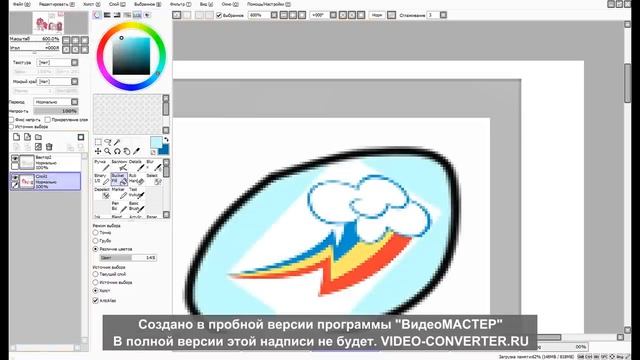This screenshot has width=640, height=360.
Task: Open the Помощь/Настройки menu
Action: tap(269, 4)
